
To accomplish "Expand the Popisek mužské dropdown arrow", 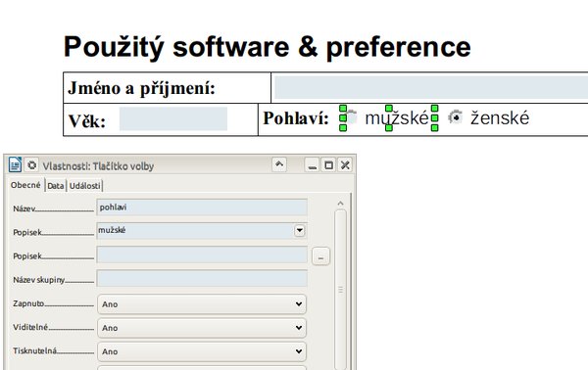I will click(299, 230).
